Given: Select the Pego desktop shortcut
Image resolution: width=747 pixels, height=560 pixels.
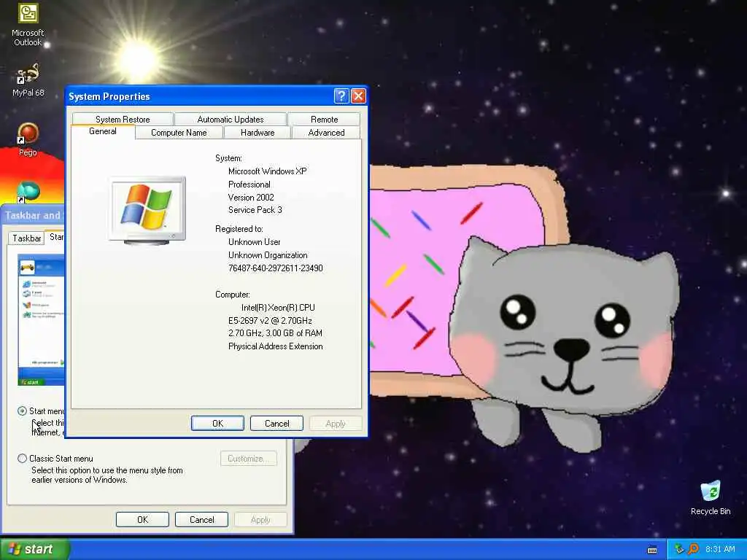Looking at the screenshot, I should pos(28,139).
